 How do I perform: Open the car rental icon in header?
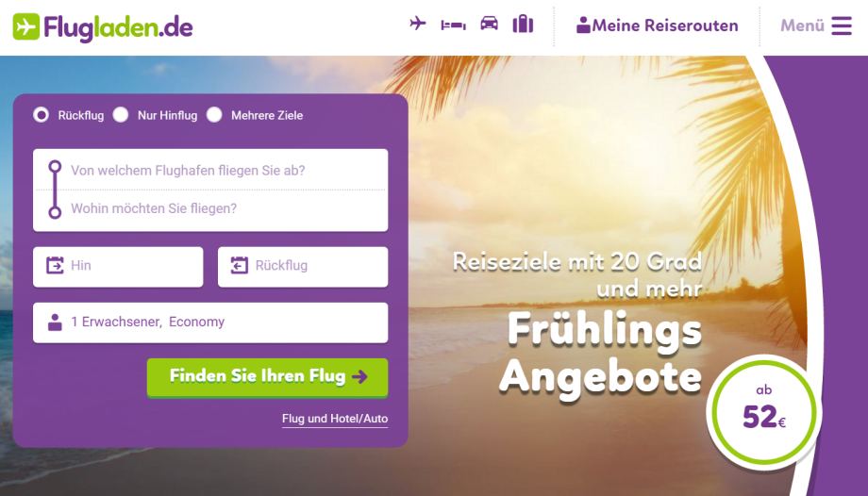click(x=489, y=24)
